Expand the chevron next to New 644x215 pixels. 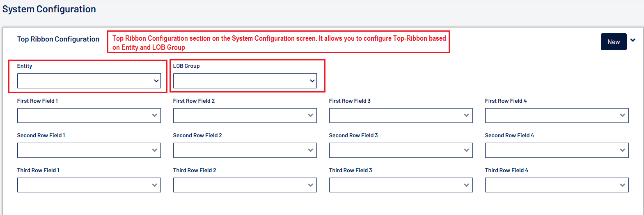tap(633, 40)
